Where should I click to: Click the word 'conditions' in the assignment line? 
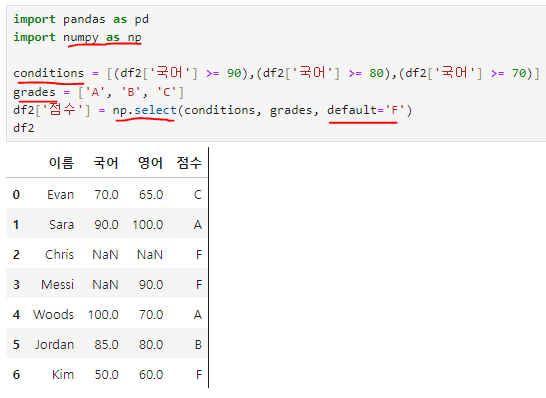48,73
